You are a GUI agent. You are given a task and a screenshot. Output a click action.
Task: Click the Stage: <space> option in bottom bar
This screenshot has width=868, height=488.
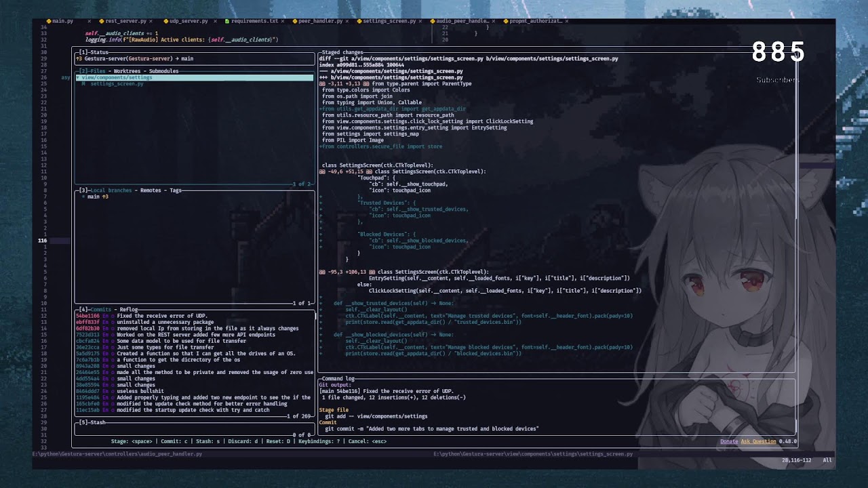tap(132, 441)
